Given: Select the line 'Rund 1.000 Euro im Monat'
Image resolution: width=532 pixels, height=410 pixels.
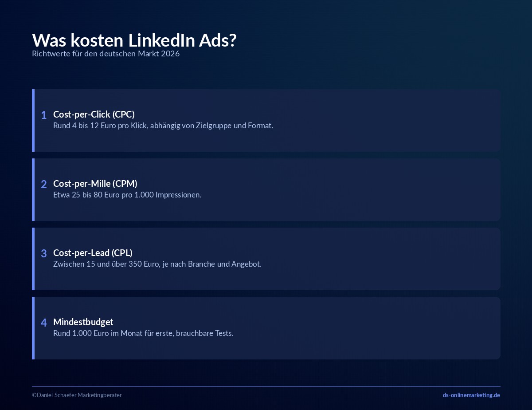Looking at the screenshot, I should coord(98,333).
